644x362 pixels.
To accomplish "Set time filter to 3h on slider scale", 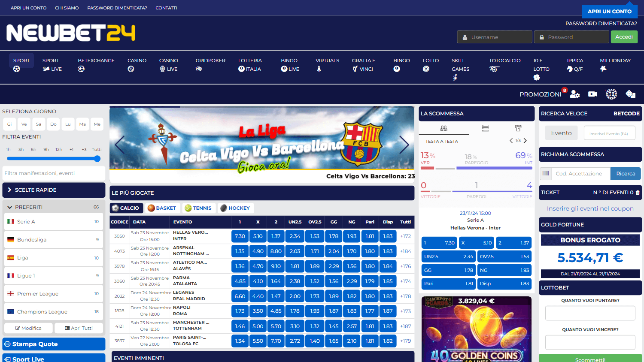I will [x=21, y=150].
